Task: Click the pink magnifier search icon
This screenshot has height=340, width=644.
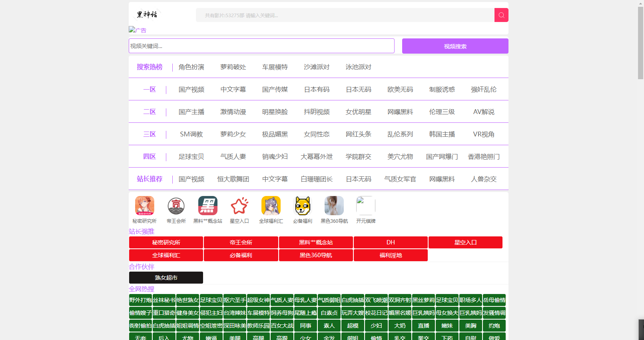Action: click(x=501, y=15)
